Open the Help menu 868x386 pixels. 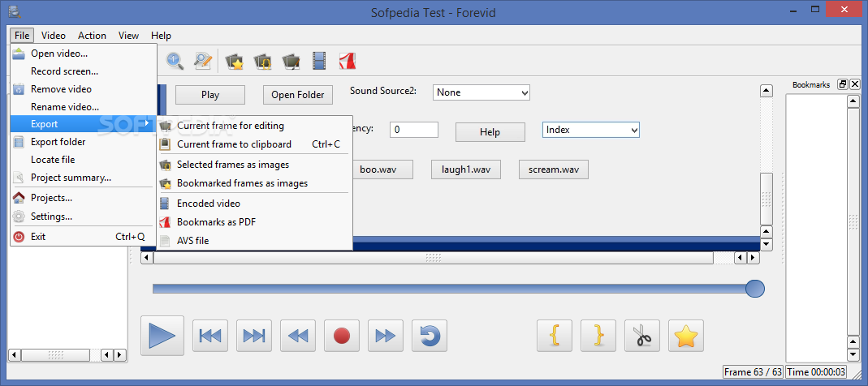(161, 36)
